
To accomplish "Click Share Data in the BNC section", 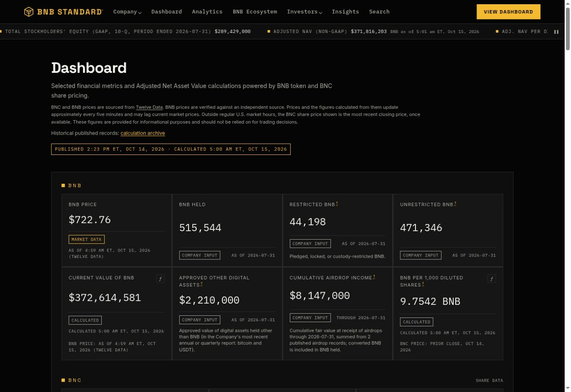I will tap(489, 381).
